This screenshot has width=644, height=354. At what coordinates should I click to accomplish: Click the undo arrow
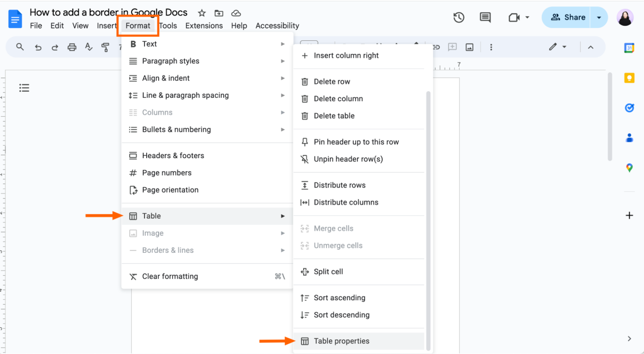(x=38, y=47)
